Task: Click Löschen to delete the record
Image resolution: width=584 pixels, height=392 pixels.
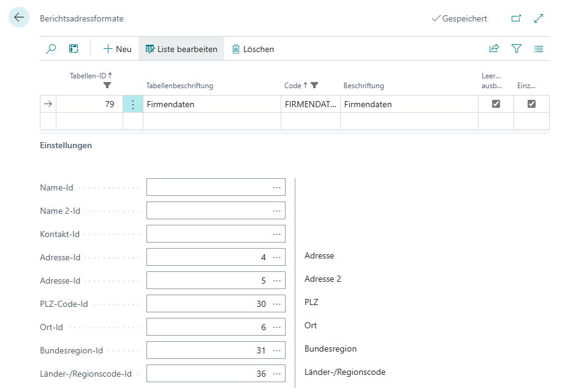Action: tap(252, 49)
